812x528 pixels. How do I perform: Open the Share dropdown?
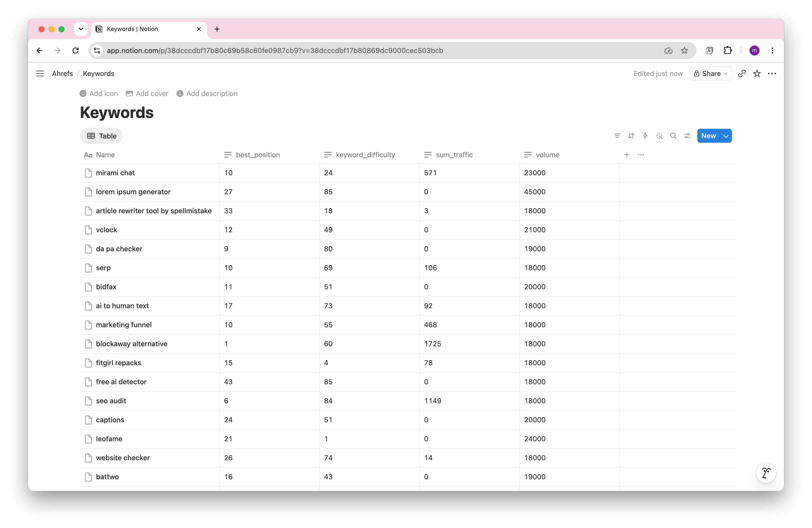[711, 74]
